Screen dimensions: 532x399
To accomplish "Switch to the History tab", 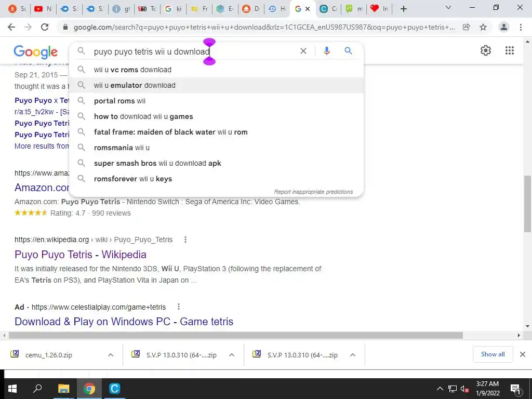I will [x=277, y=9].
